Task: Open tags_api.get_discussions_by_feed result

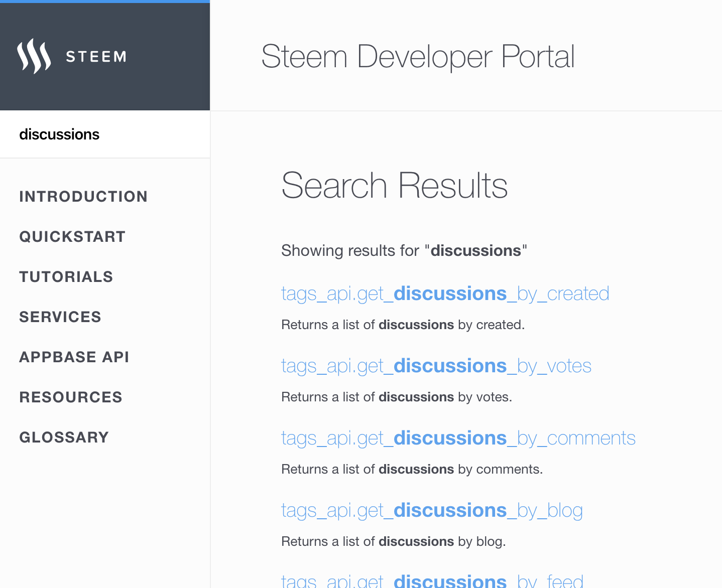Action: 432,581
